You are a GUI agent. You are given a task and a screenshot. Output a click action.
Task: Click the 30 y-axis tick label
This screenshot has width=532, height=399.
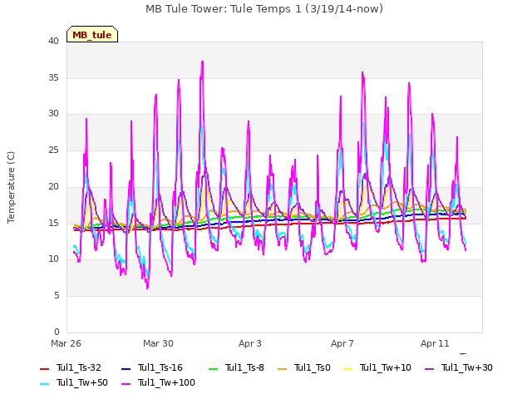pos(53,114)
